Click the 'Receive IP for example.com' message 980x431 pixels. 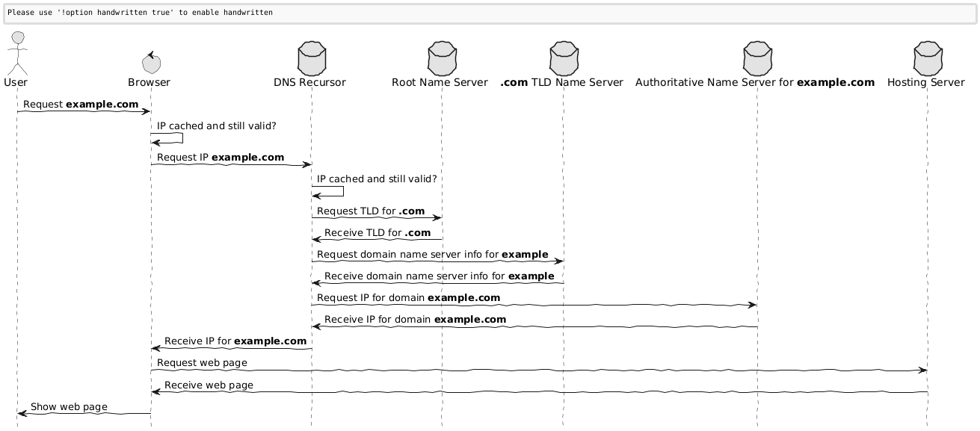(x=235, y=341)
